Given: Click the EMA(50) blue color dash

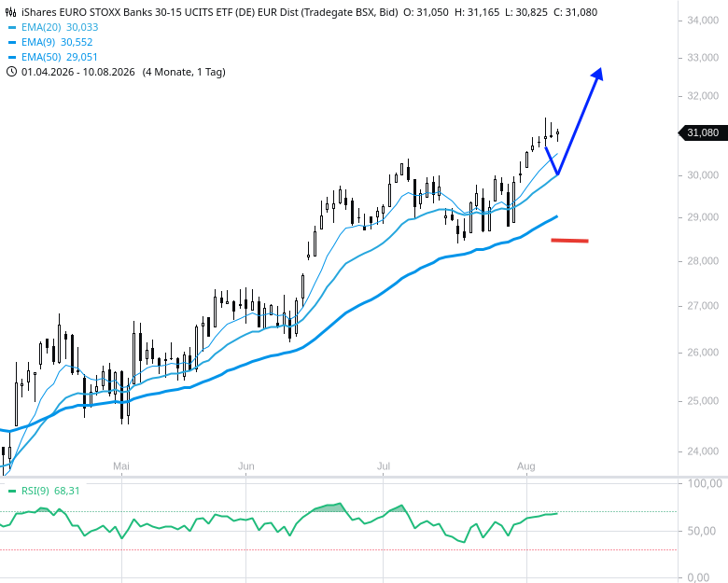Looking at the screenshot, I should coord(12,58).
